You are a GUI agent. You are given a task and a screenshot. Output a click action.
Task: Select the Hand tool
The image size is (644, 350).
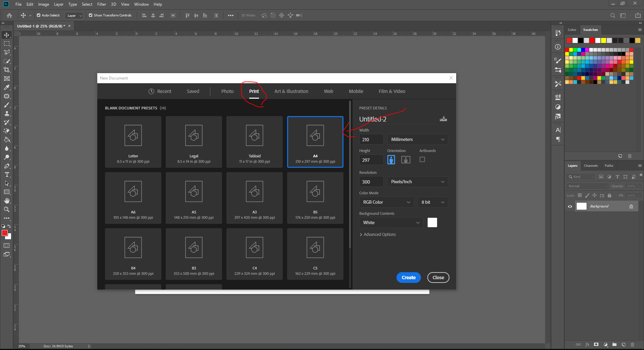coord(7,201)
